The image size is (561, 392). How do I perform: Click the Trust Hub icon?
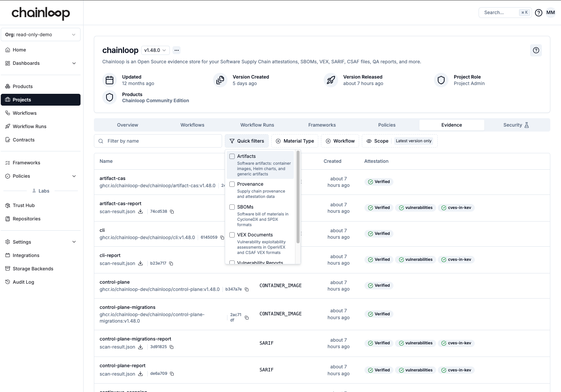coord(8,206)
